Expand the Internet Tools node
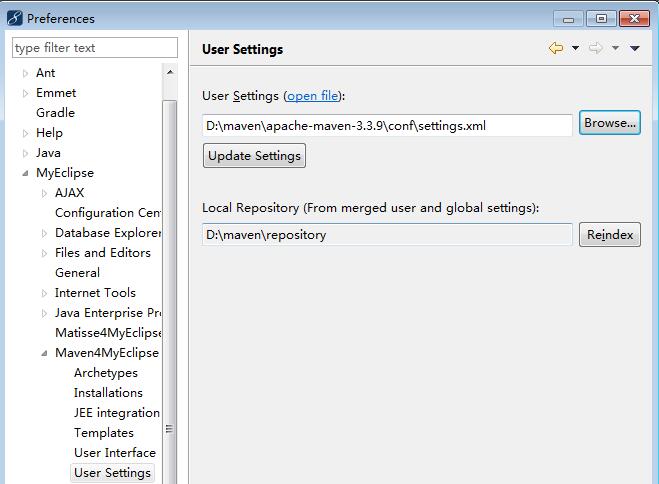The width and height of the screenshot is (659, 484). [x=44, y=293]
